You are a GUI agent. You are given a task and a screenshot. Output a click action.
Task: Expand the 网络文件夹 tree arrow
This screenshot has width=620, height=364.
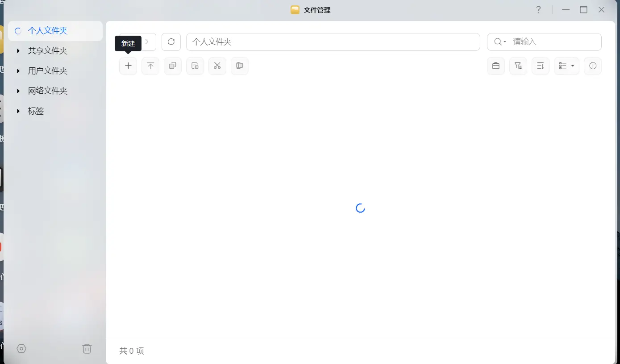pyautogui.click(x=18, y=91)
